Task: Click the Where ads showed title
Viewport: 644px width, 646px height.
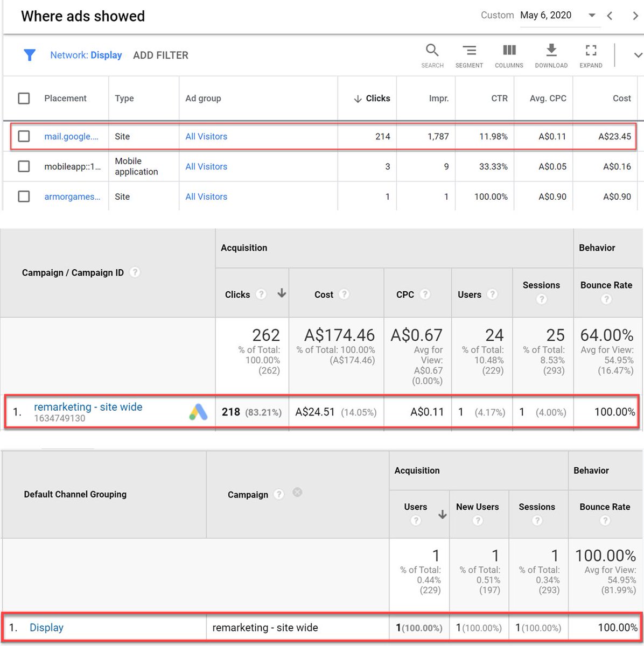Action: tap(83, 16)
